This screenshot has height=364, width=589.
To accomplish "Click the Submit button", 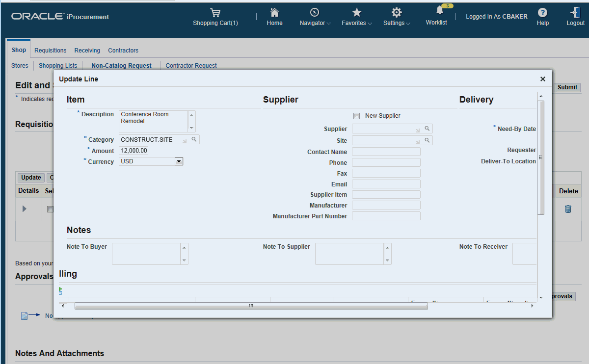I will (567, 87).
